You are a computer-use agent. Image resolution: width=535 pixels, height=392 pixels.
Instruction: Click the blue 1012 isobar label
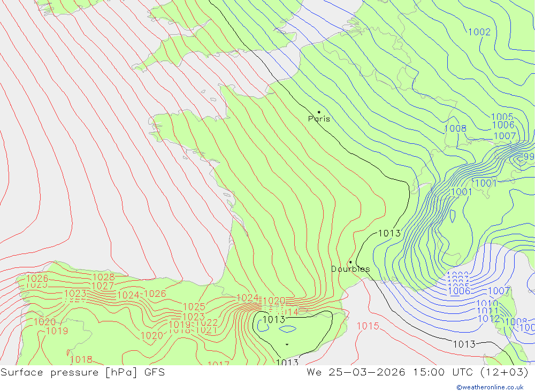pos(489,319)
